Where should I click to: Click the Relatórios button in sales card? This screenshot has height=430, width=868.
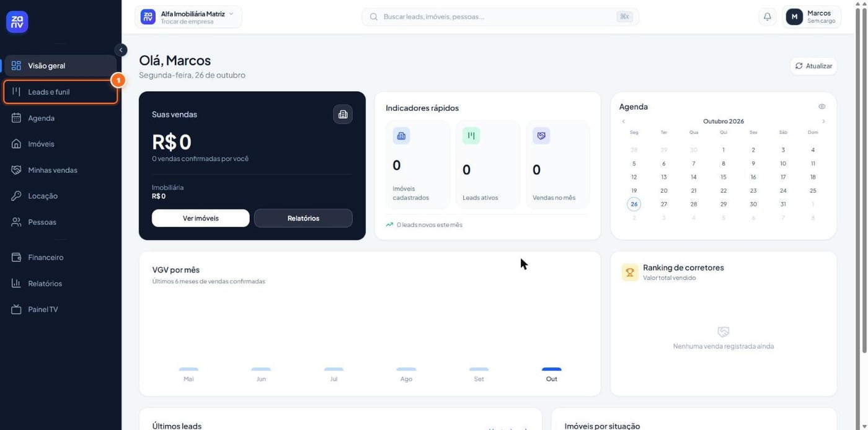click(x=303, y=218)
